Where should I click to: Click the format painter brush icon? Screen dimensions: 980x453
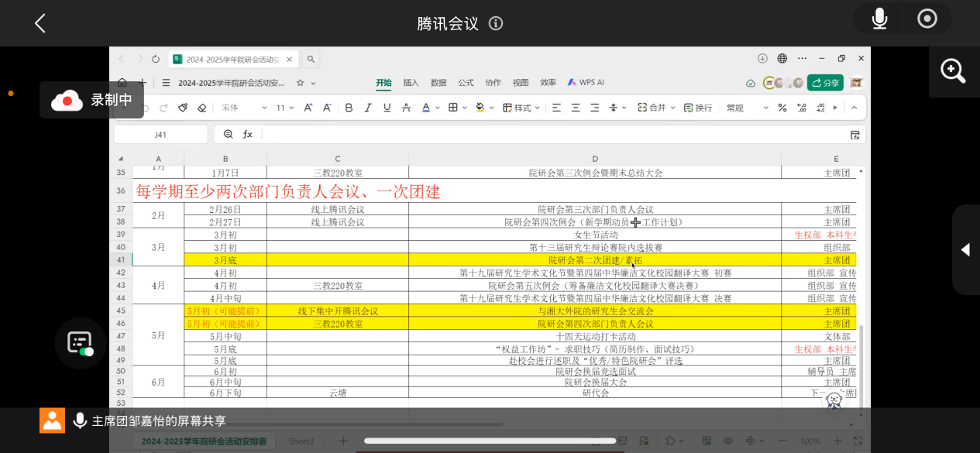pos(183,108)
